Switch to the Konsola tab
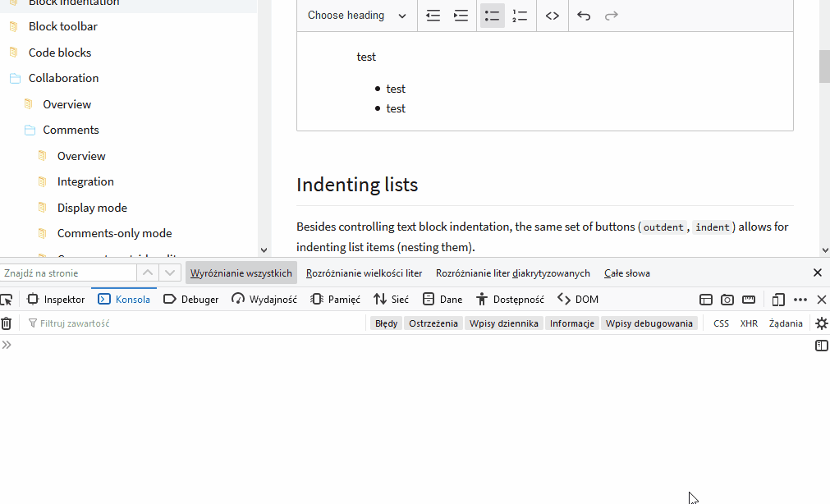The width and height of the screenshot is (830, 504). click(125, 300)
